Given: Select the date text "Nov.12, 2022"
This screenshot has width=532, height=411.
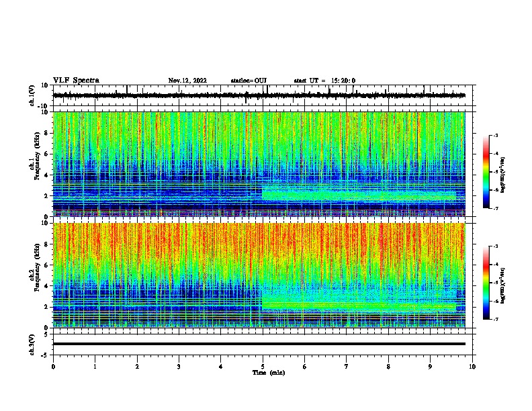Looking at the screenshot, I should pyautogui.click(x=187, y=81).
